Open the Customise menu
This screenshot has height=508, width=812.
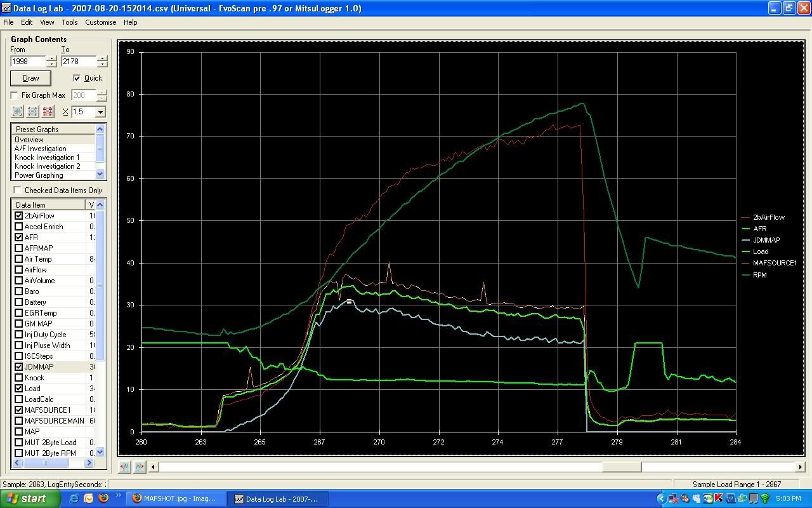(x=100, y=22)
